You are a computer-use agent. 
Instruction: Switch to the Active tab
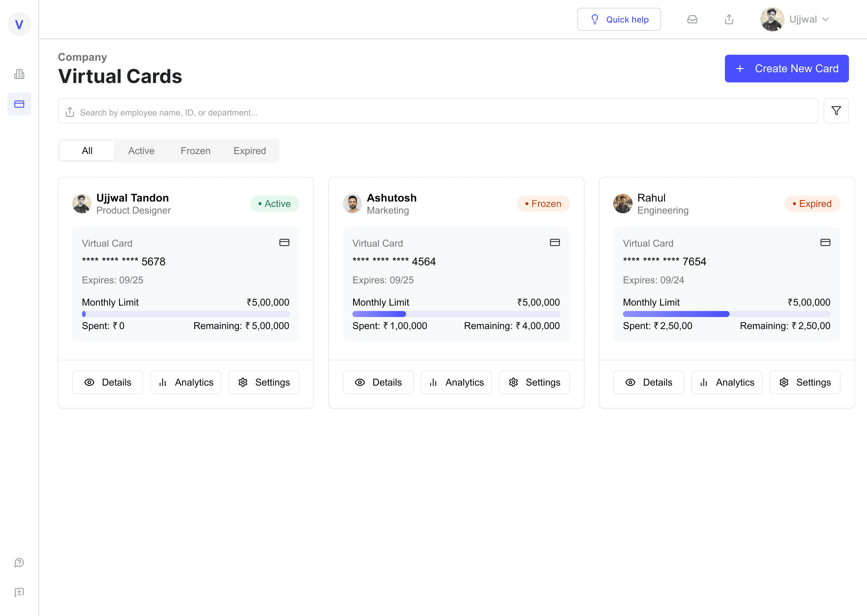click(x=141, y=151)
